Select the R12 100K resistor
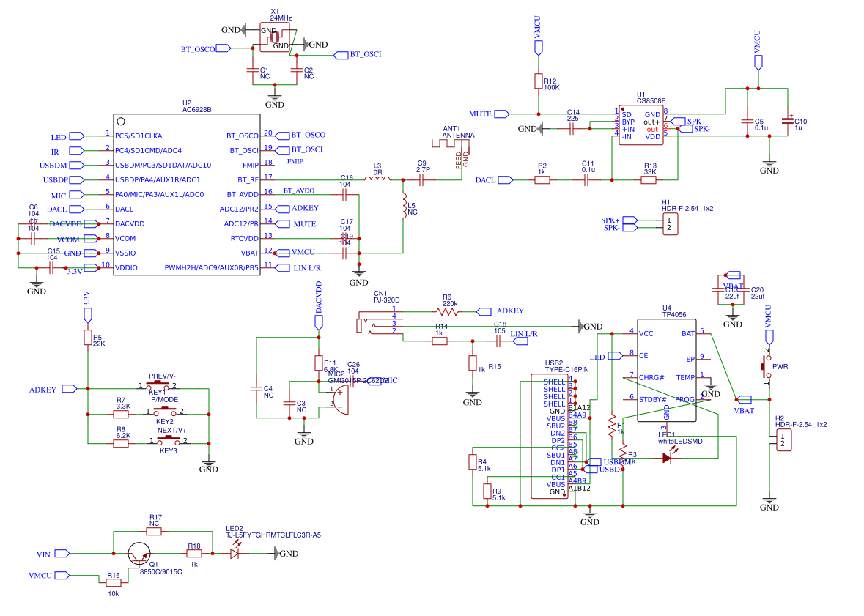 (x=539, y=81)
